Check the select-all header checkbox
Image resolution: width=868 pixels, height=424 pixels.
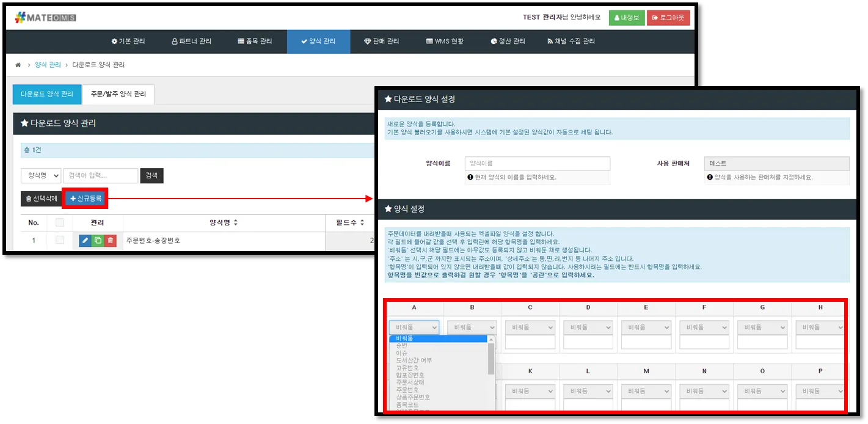coord(60,222)
